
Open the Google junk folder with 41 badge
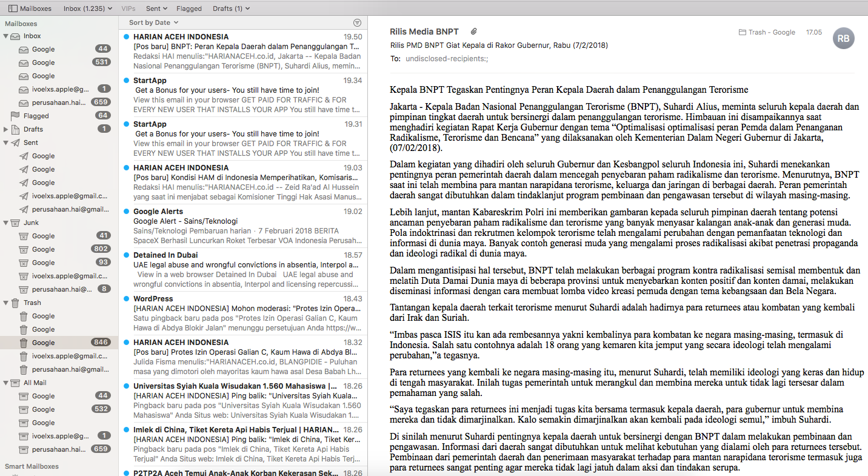pos(59,236)
